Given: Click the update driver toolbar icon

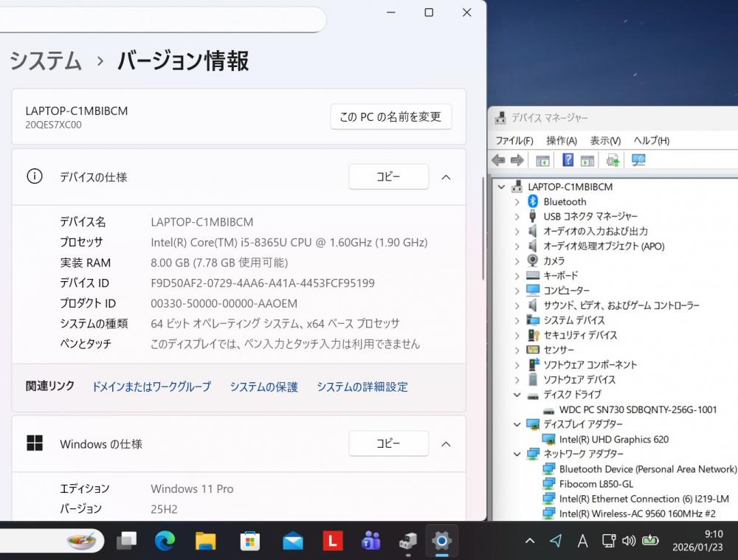Looking at the screenshot, I should [613, 160].
